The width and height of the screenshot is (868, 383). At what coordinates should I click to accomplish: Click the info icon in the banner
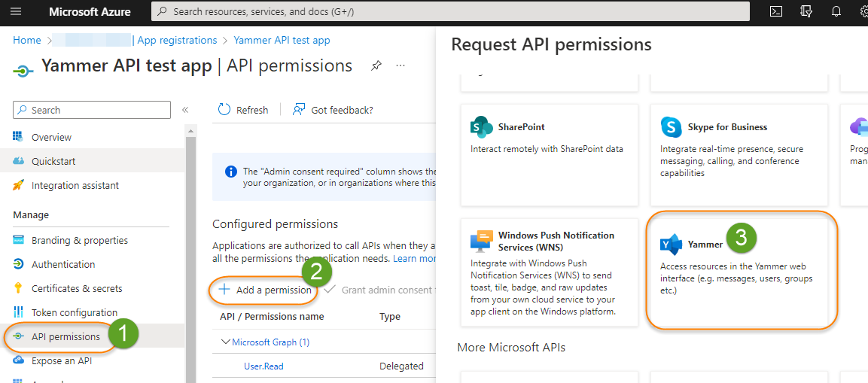coord(231,172)
